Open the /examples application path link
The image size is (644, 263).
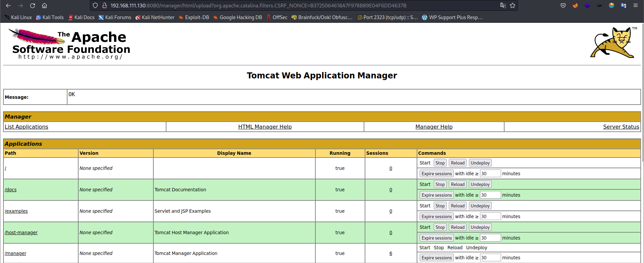pyautogui.click(x=16, y=211)
